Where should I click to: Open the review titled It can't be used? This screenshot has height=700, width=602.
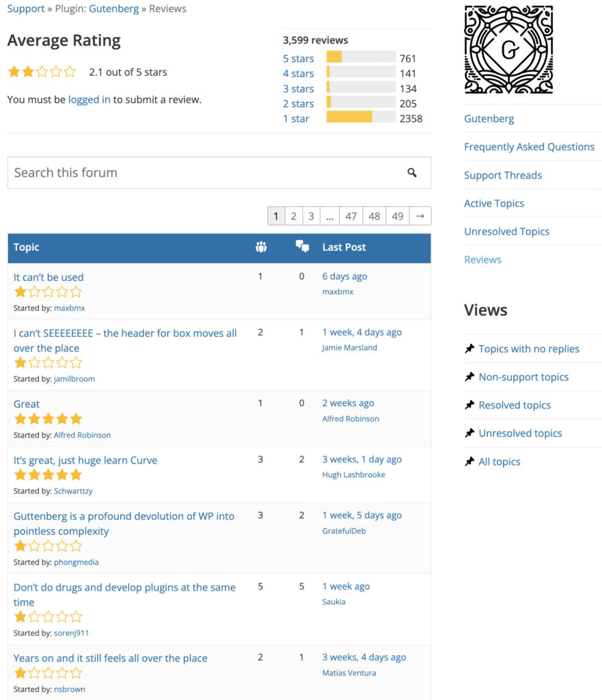click(46, 277)
